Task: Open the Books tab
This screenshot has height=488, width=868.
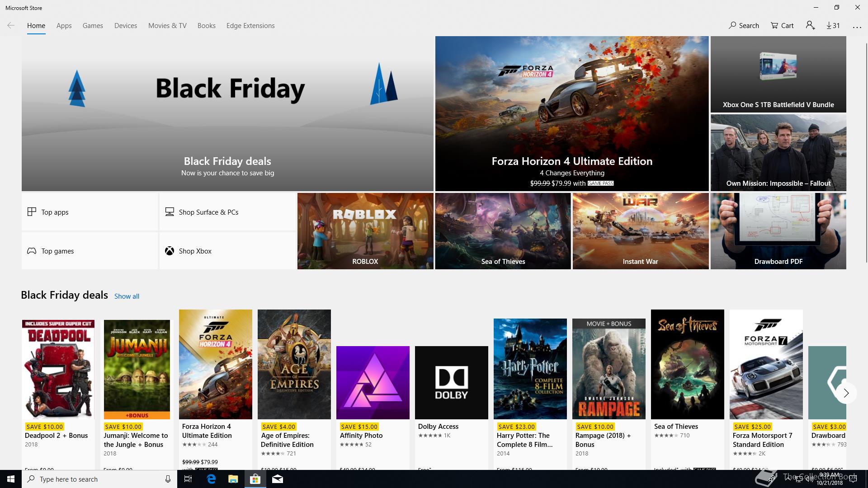Action: pyautogui.click(x=206, y=26)
